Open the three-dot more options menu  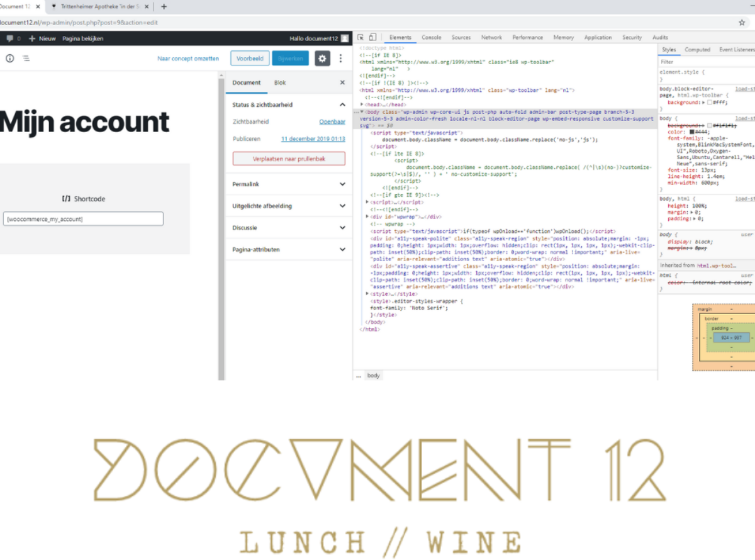pyautogui.click(x=341, y=59)
